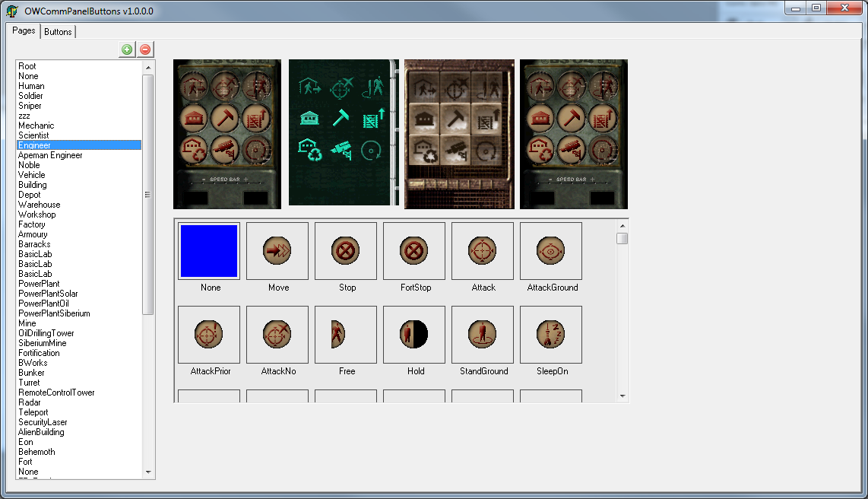Select the AttackPrior icon
Image resolution: width=868 pixels, height=499 pixels.
pyautogui.click(x=209, y=335)
